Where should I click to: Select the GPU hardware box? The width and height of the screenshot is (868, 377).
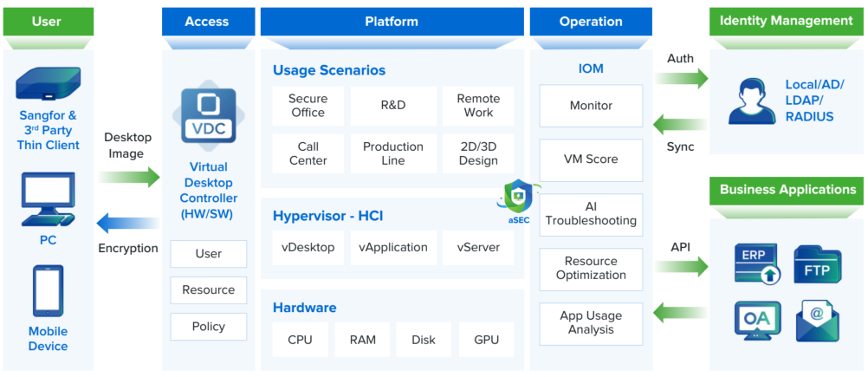(x=487, y=340)
